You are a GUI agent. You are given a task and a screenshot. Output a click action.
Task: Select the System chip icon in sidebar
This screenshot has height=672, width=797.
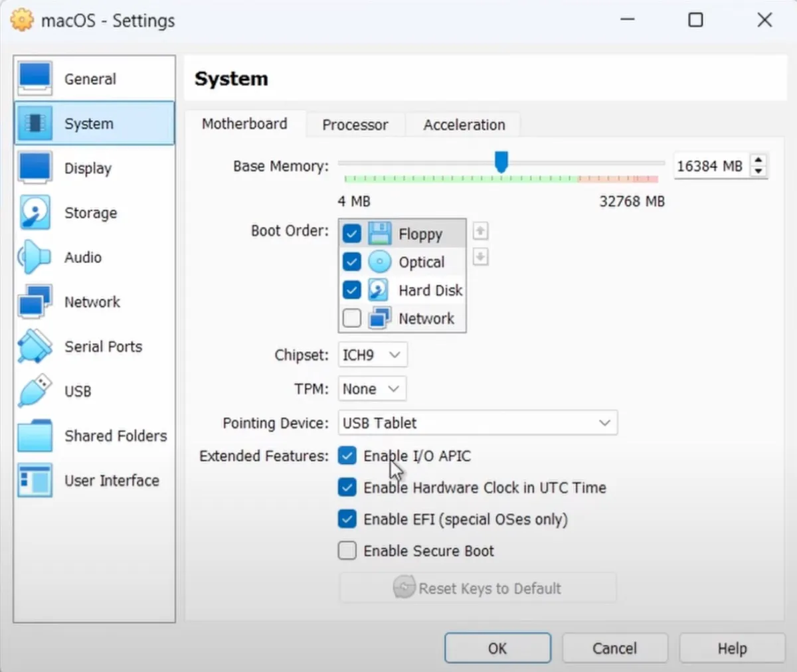tap(35, 124)
